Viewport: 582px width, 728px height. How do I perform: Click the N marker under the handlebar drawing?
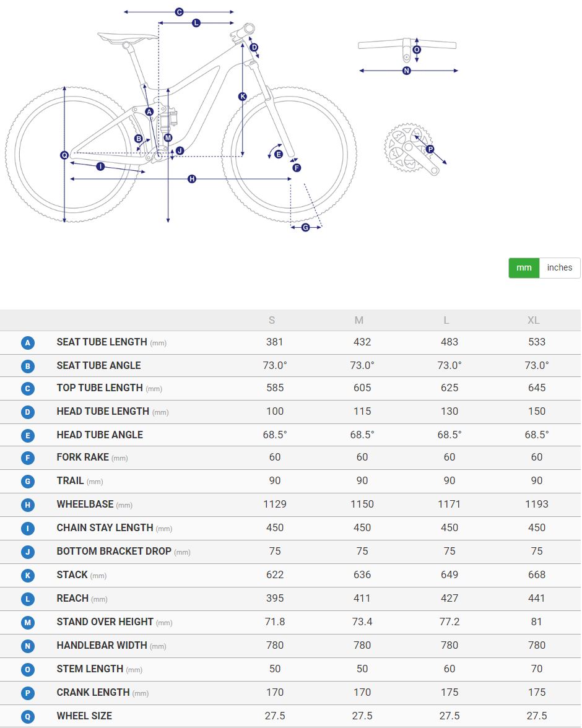click(407, 71)
